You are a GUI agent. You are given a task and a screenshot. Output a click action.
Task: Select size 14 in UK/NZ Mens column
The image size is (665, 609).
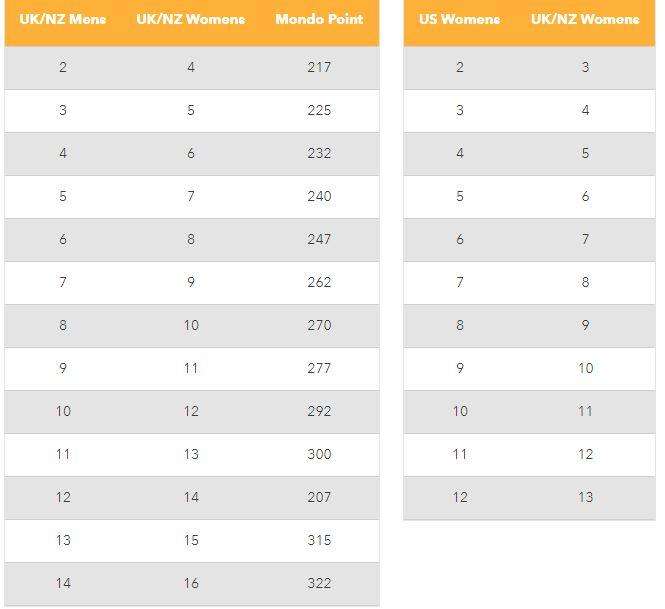point(63,583)
